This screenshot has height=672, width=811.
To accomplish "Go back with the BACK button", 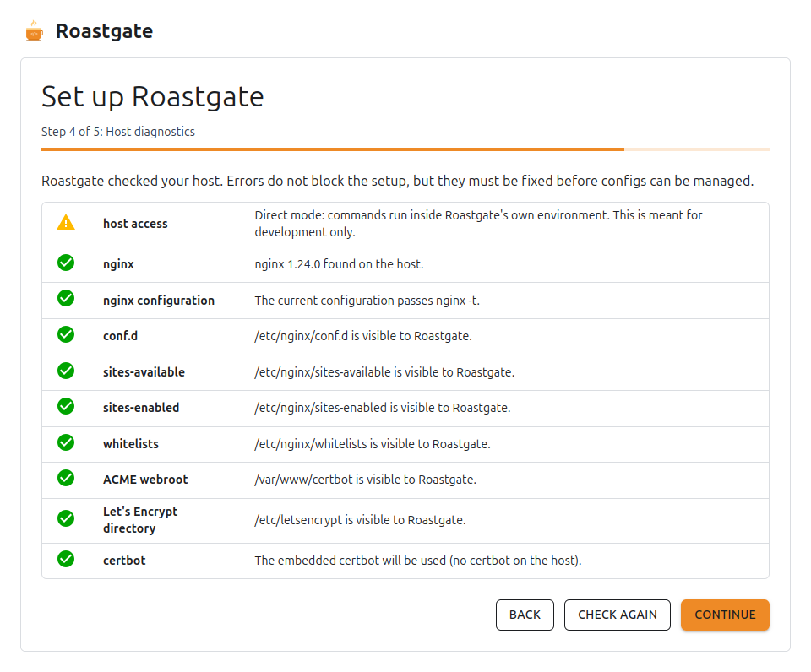I will tap(525, 615).
